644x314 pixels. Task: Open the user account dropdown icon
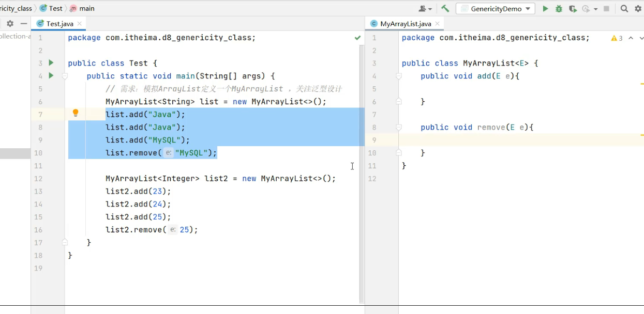tap(425, 9)
